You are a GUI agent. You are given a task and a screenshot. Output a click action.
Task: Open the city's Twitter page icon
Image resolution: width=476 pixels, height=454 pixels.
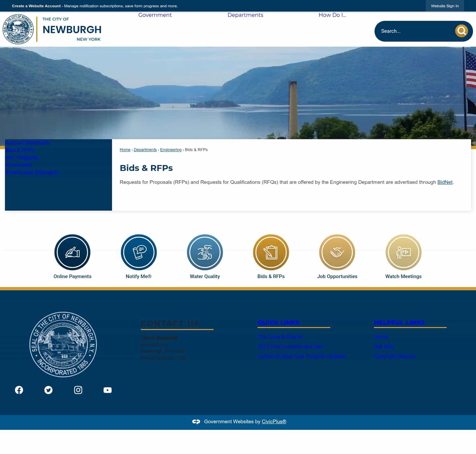click(48, 390)
